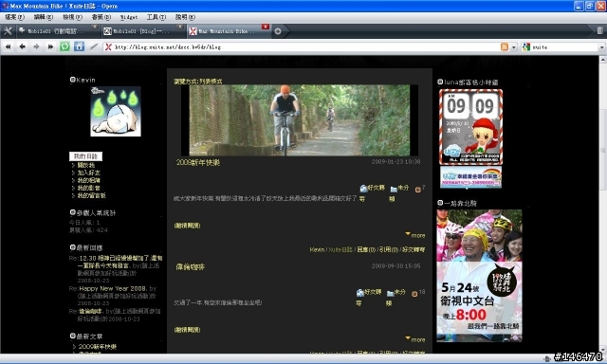Switch to the Mobile01 [Blog] tab
Viewport: 607px width, 364px height.
point(142,31)
